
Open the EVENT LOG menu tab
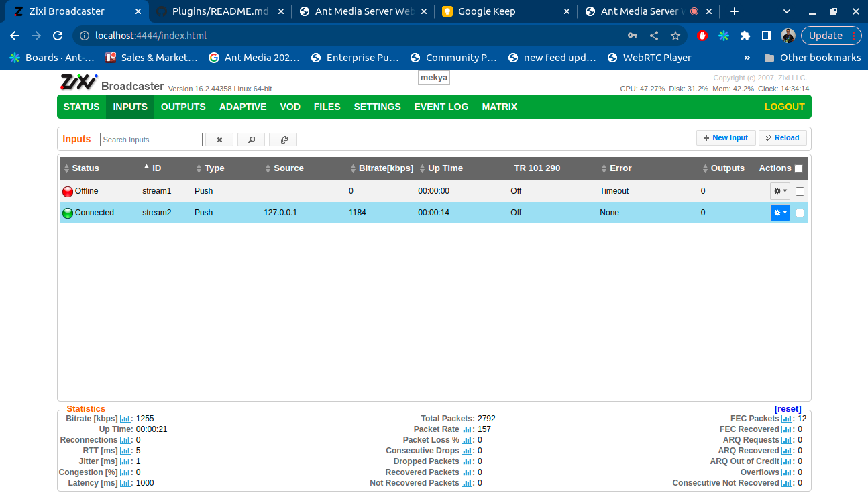[441, 107]
